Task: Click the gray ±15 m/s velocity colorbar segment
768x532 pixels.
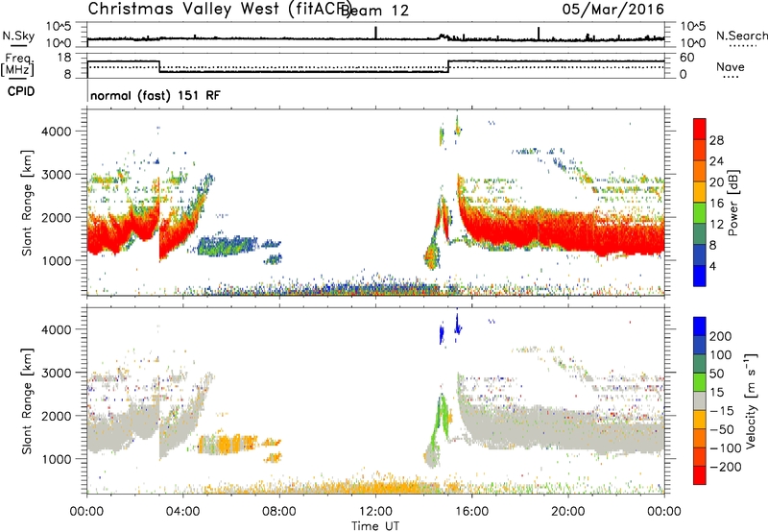Action: pyautogui.click(x=700, y=400)
